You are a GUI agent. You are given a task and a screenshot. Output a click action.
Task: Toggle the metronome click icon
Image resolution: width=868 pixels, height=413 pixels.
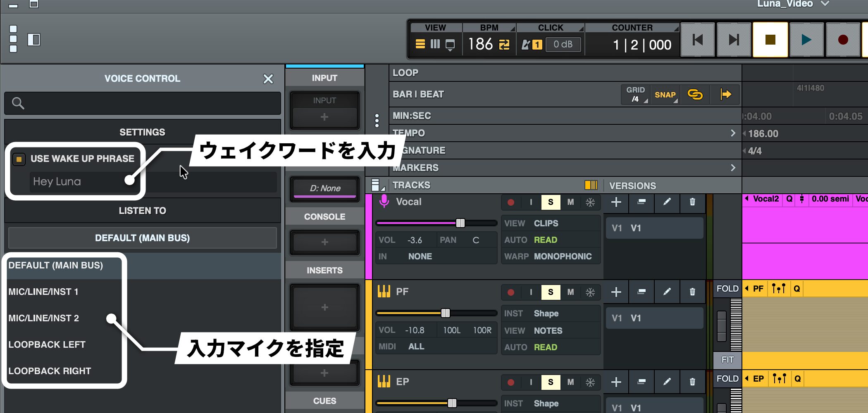pyautogui.click(x=526, y=45)
